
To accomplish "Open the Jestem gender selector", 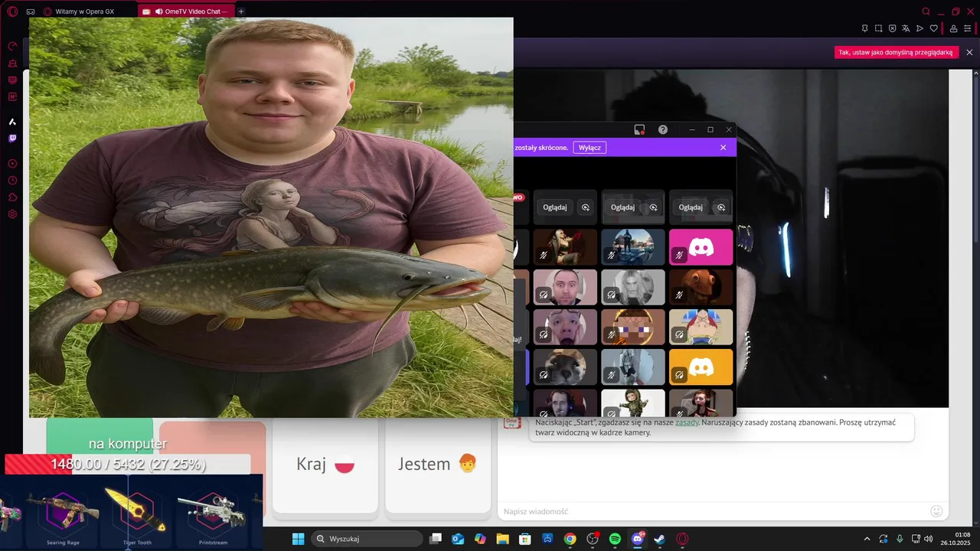I will tap(438, 465).
